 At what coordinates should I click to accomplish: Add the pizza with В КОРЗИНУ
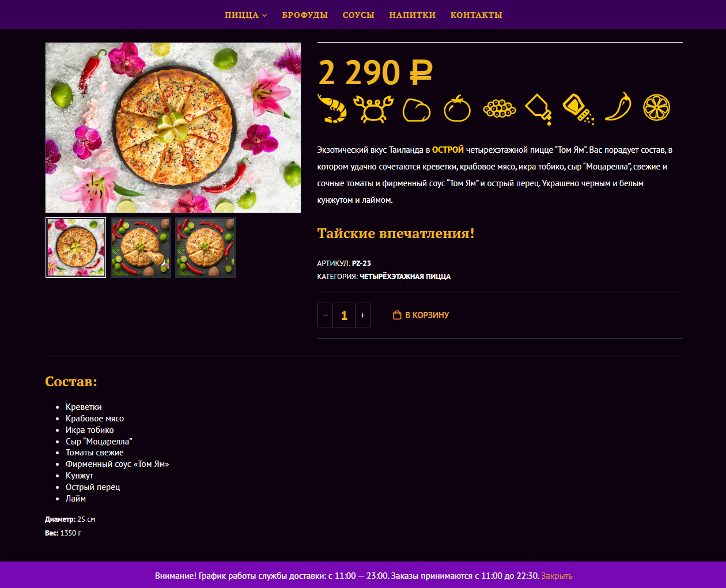421,315
